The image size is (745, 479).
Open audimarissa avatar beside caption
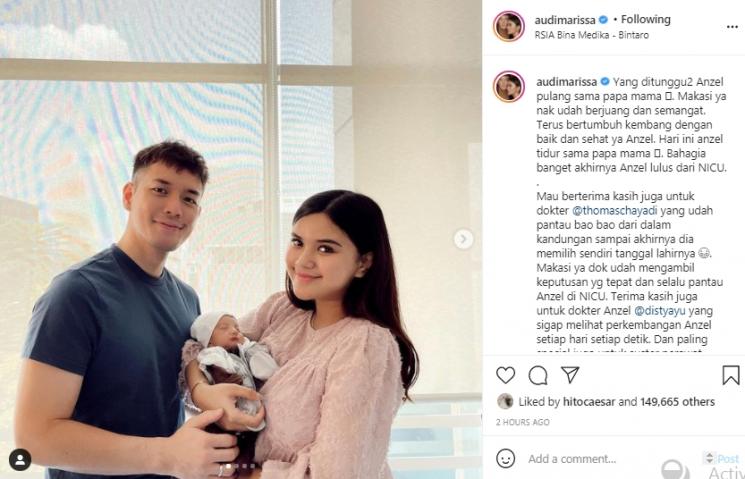[509, 86]
